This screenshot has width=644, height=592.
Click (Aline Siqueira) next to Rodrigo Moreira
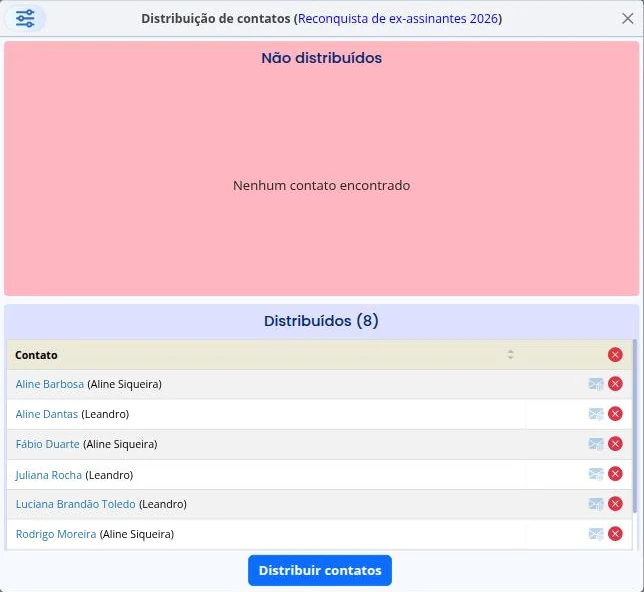click(x=137, y=534)
